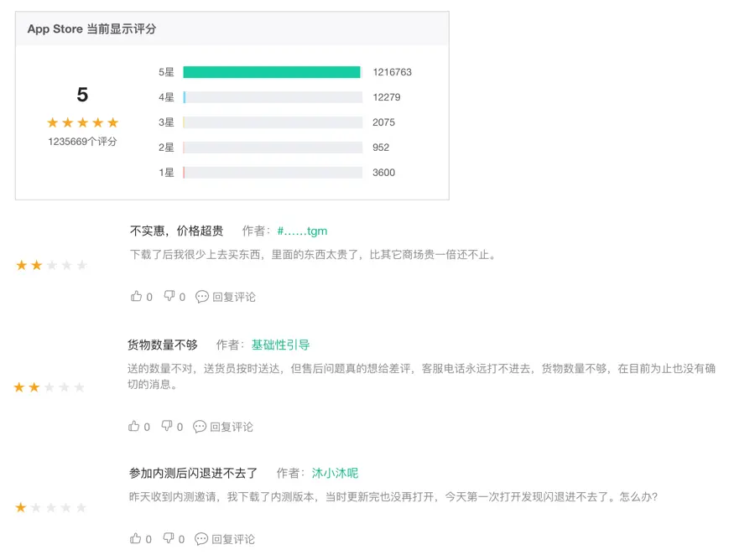The width and height of the screenshot is (729, 560).
Task: Thumbs down the last review
Action: coord(169,539)
